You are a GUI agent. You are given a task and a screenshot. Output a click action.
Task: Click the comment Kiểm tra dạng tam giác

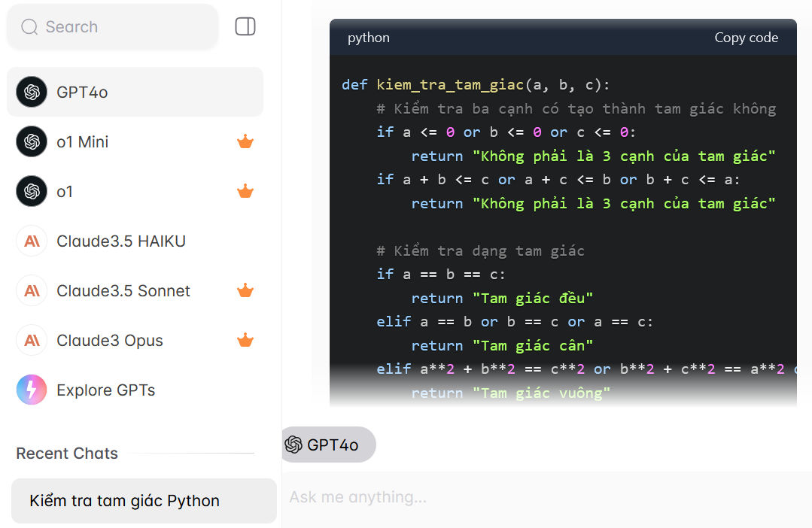click(481, 251)
